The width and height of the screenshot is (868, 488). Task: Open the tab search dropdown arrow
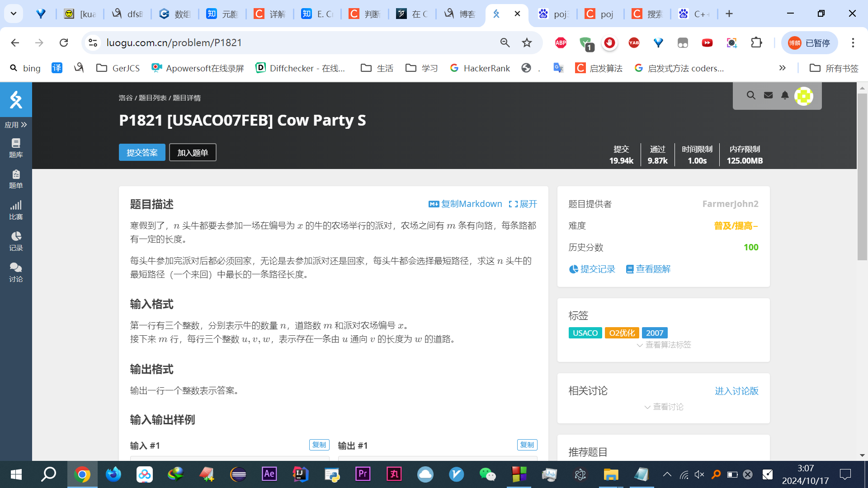pyautogui.click(x=14, y=14)
